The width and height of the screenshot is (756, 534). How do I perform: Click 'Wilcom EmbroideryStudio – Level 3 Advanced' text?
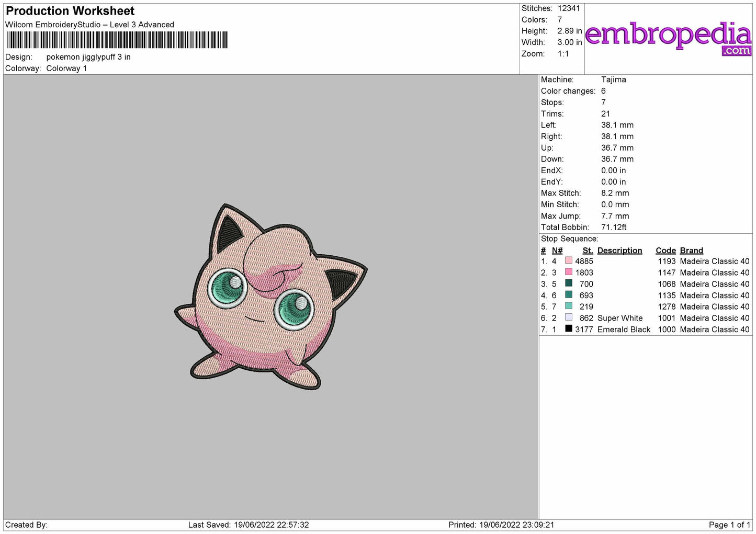coord(89,25)
